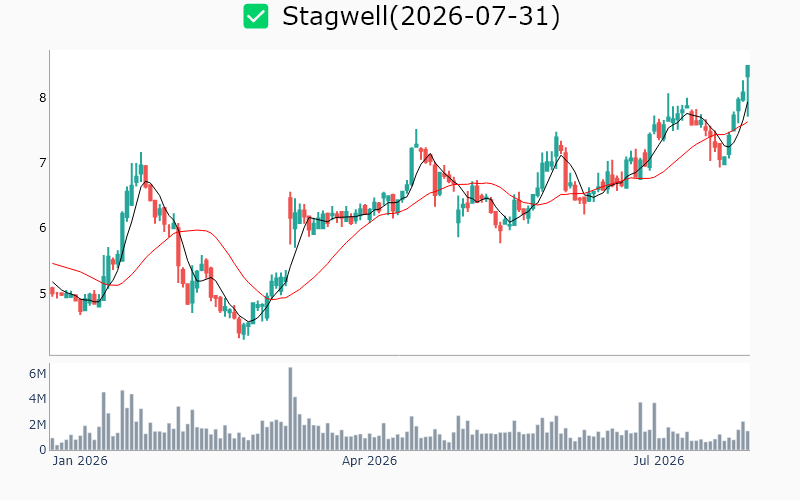
Task: Select the Jul 2026 x-axis label
Action: pos(659,461)
